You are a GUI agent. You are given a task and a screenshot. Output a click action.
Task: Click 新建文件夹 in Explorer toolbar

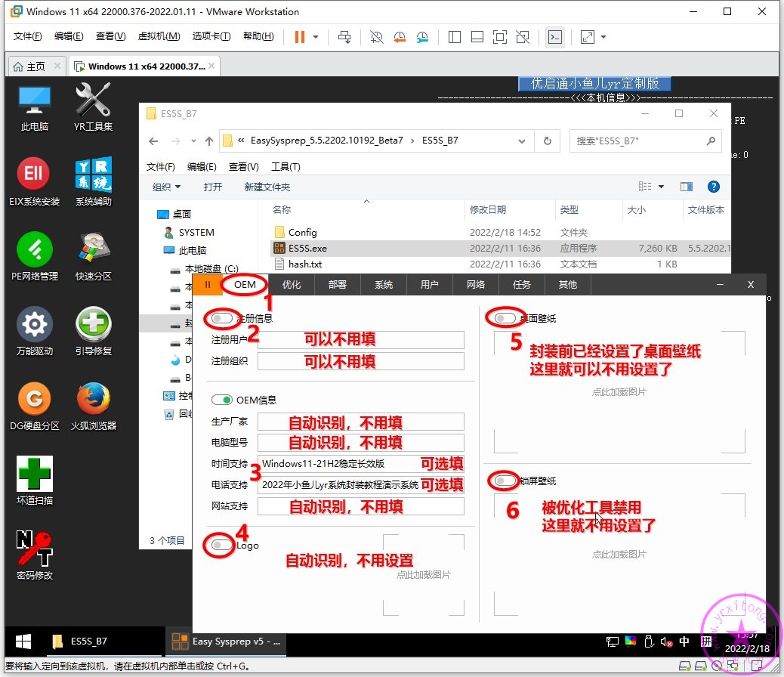tap(267, 187)
